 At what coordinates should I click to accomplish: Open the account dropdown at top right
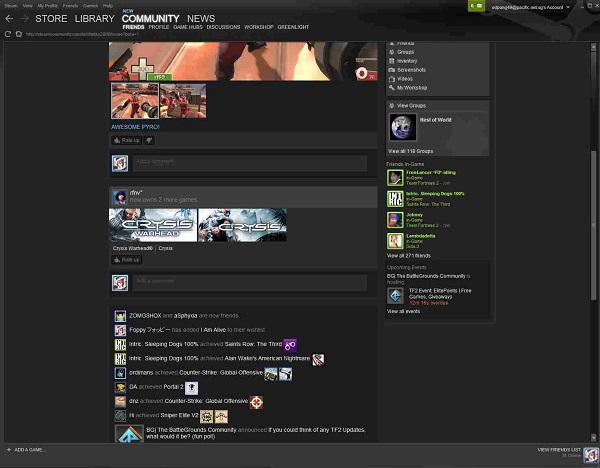click(531, 7)
